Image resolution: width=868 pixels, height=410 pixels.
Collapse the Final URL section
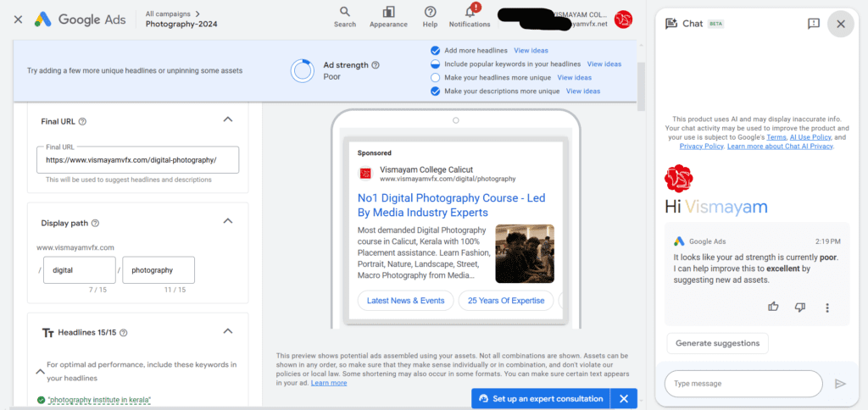pos(227,119)
